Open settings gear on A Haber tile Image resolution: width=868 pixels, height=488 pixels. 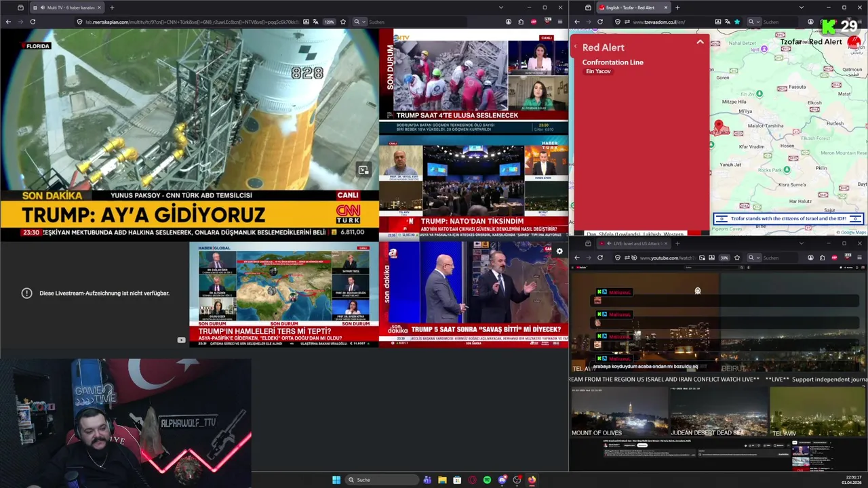click(x=559, y=251)
